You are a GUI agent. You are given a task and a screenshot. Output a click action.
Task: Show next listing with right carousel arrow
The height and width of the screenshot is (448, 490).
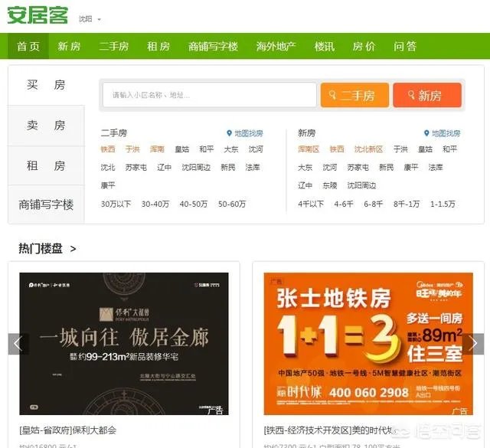pyautogui.click(x=473, y=344)
